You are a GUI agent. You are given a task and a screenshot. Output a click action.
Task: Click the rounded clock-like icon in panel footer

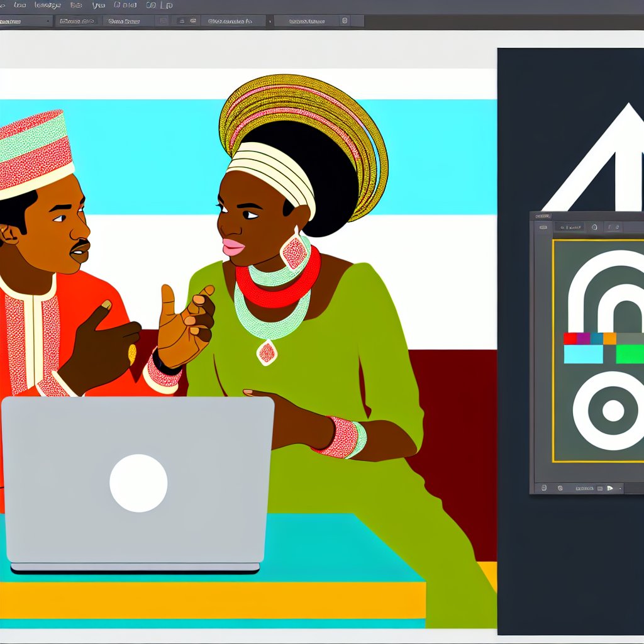click(560, 488)
